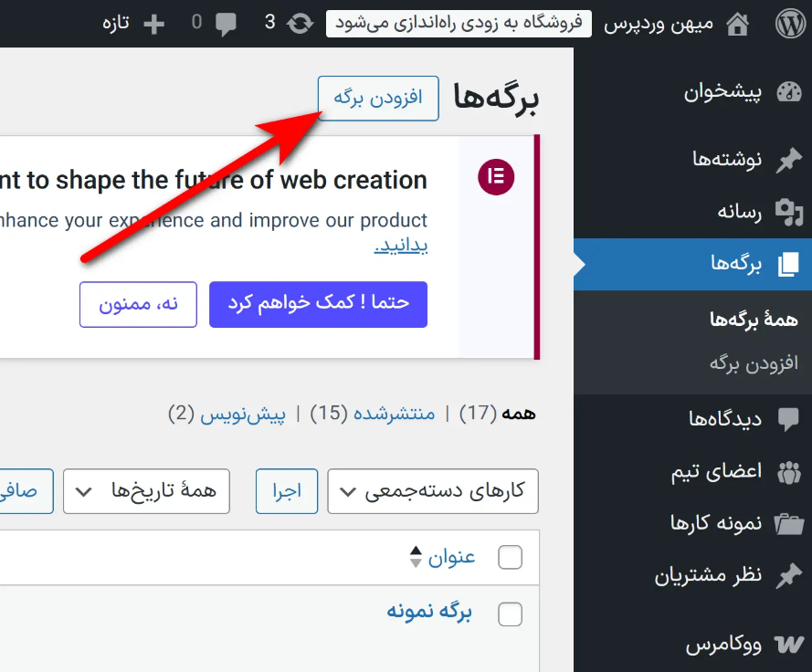The image size is (812, 672).
Task: Click the comments bubble icon in admin bar
Action: [x=227, y=22]
